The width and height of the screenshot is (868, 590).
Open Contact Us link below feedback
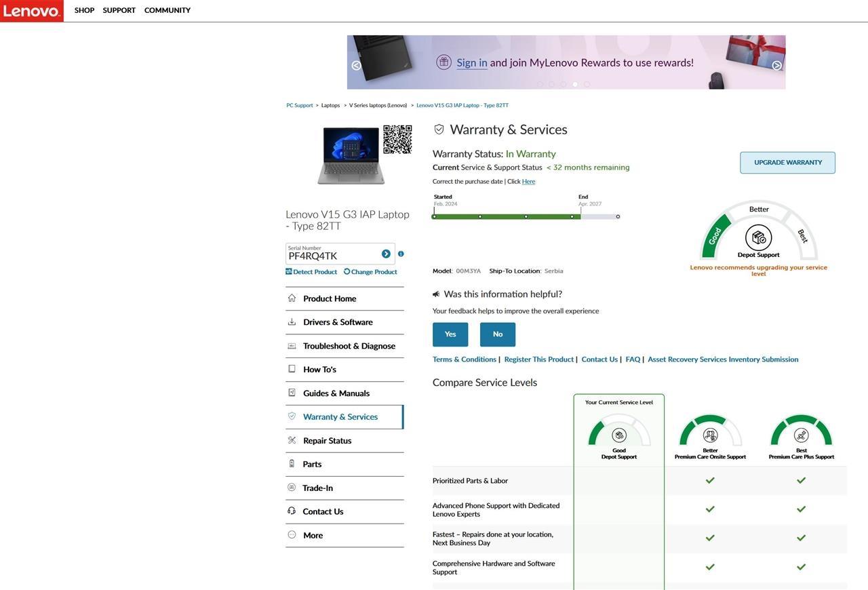[x=599, y=359]
